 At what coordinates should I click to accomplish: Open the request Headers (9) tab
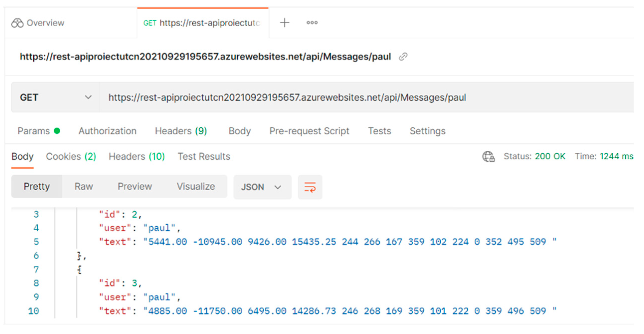coord(181,131)
